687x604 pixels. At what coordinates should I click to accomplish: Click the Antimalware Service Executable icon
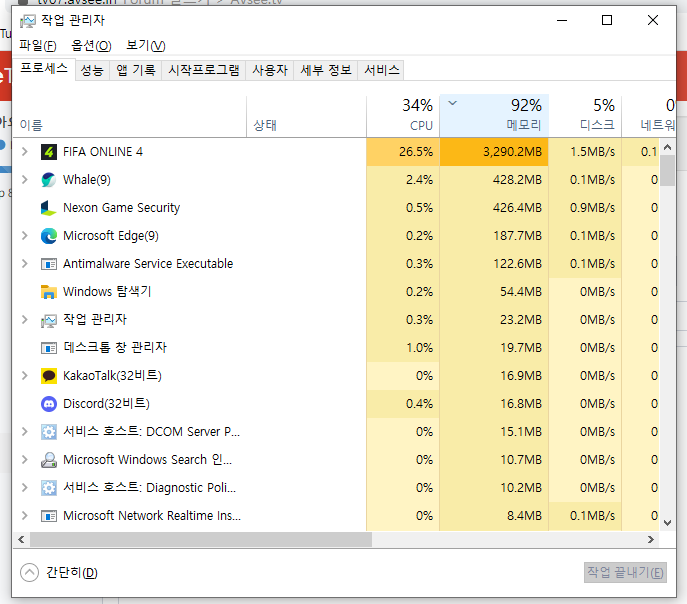coord(49,264)
